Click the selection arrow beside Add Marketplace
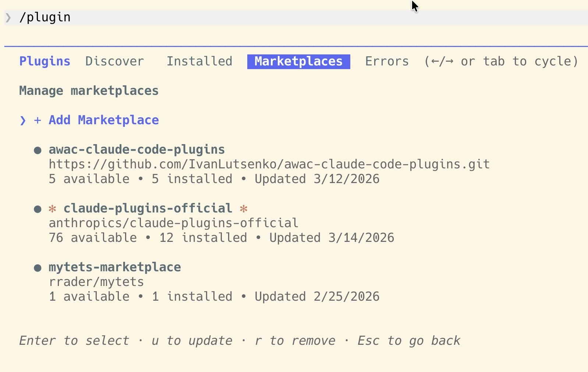The height and width of the screenshot is (372, 588). (x=23, y=120)
